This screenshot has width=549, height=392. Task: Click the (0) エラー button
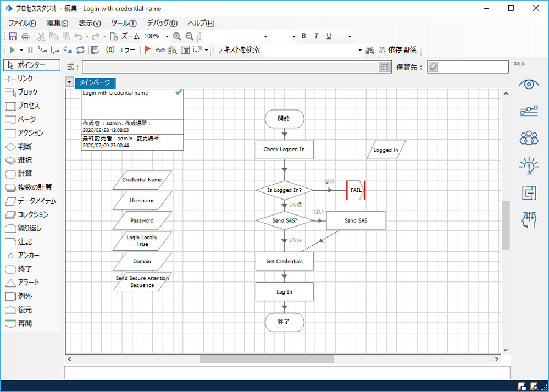pos(120,49)
